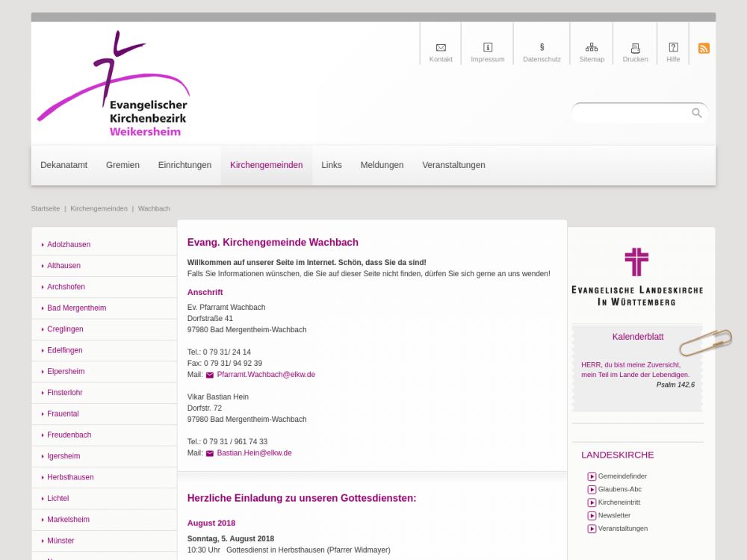Image resolution: width=747 pixels, height=560 pixels.
Task: Expand Bad Mergentheim in the sidebar
Action: pos(76,308)
